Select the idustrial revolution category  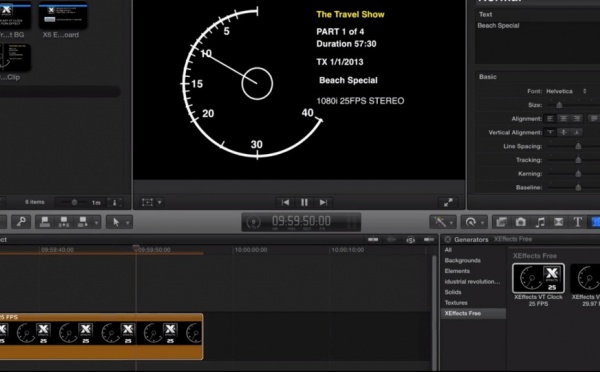(473, 281)
